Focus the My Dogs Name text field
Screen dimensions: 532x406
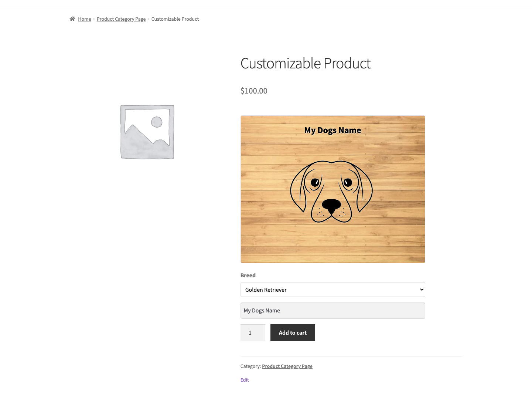coord(332,311)
